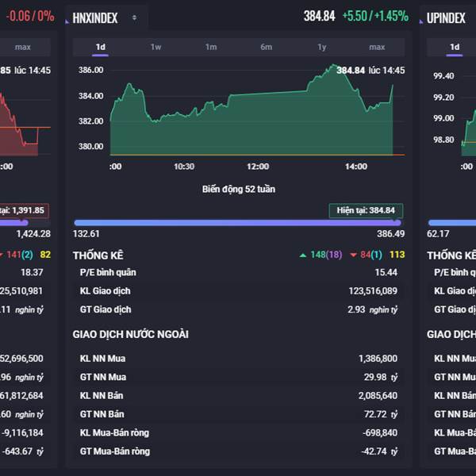
Task: Click the left panel decliners count 141(2)
Action: tap(19, 255)
